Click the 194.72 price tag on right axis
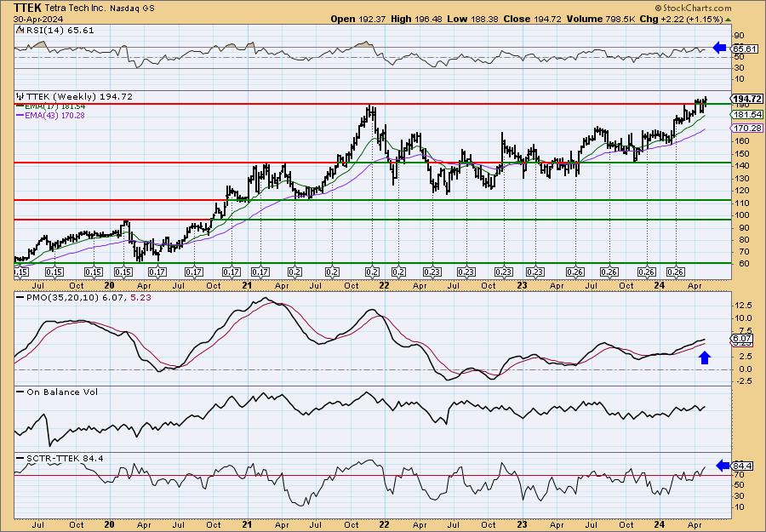The width and height of the screenshot is (766, 532). [748, 99]
